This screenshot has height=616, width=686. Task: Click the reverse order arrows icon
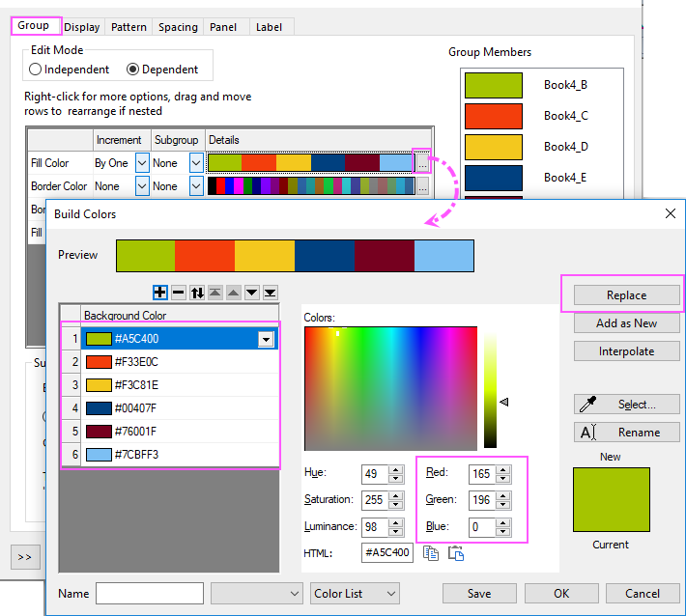[x=196, y=292]
